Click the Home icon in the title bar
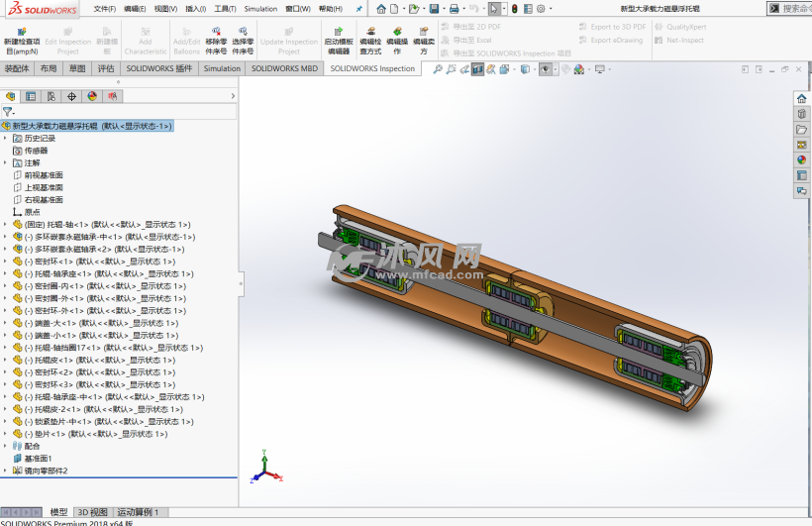The height and width of the screenshot is (526, 812). click(x=381, y=9)
